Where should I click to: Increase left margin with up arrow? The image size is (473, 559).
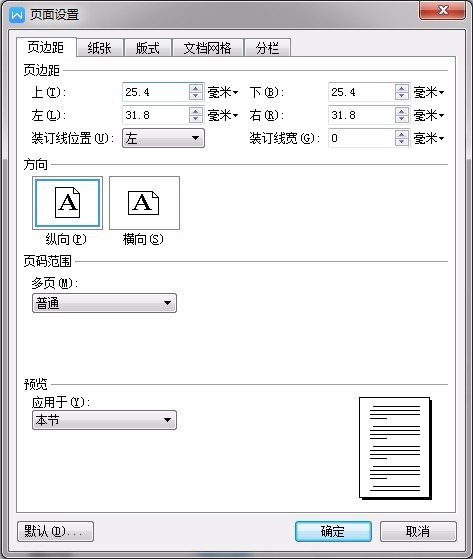point(195,111)
